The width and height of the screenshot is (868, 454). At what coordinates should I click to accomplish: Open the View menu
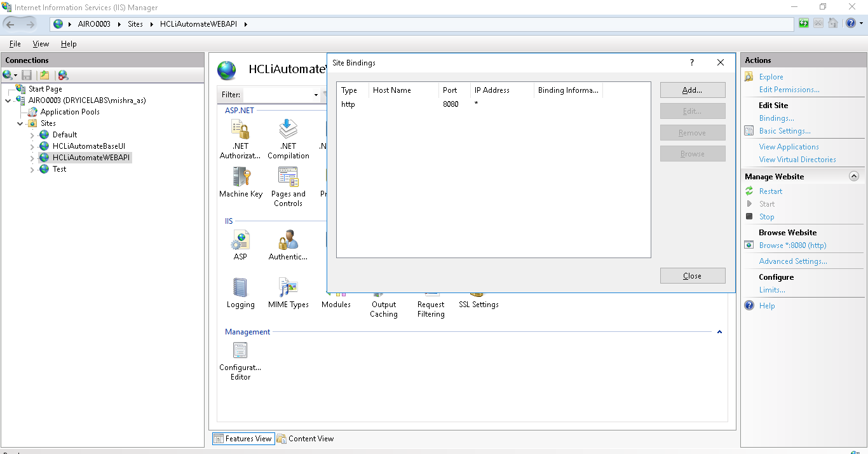pyautogui.click(x=41, y=44)
